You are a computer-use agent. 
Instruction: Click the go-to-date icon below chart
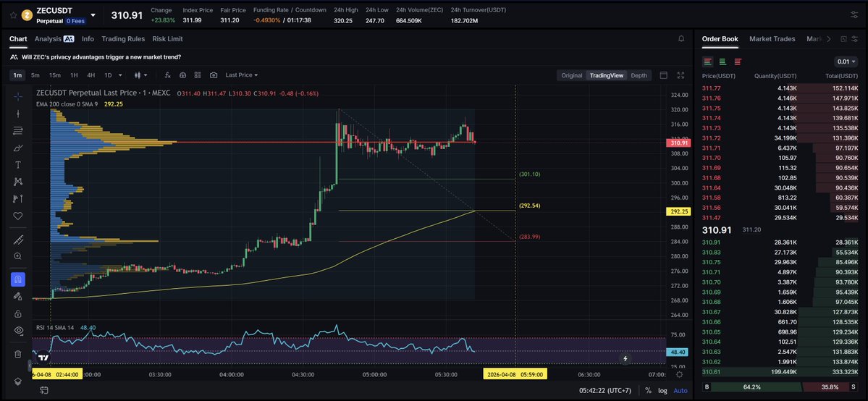43,390
